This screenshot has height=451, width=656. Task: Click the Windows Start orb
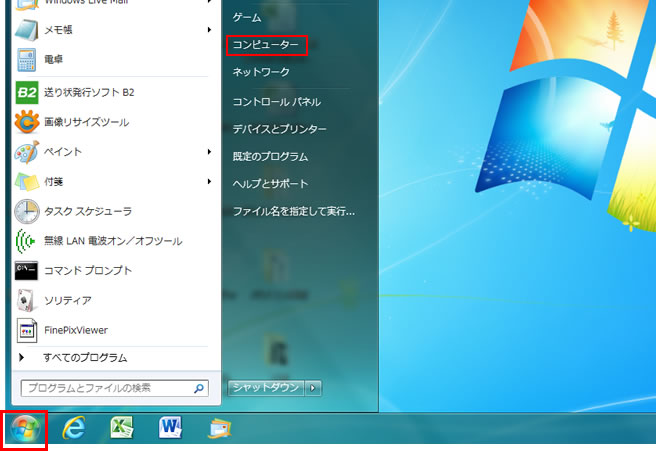25,430
